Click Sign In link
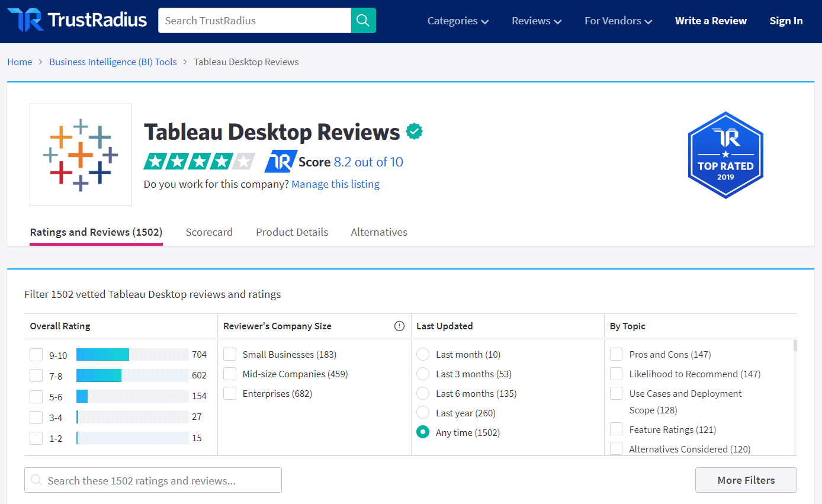The width and height of the screenshot is (822, 504). [786, 21]
